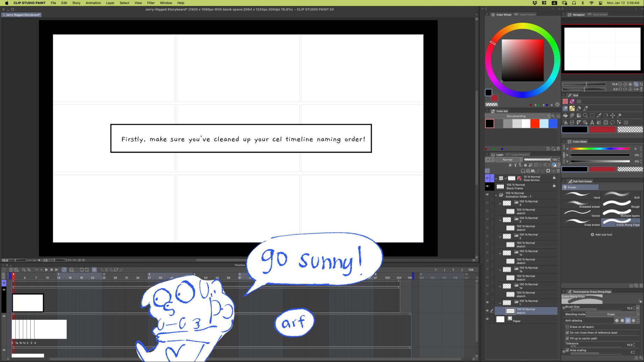The height and width of the screenshot is (362, 644).
Task: Toggle loop playback in timeline
Action: pos(64,270)
